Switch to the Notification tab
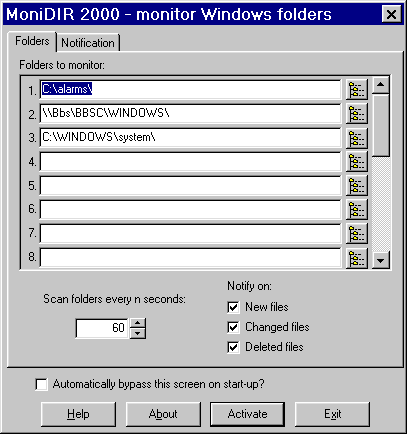 pyautogui.click(x=88, y=43)
